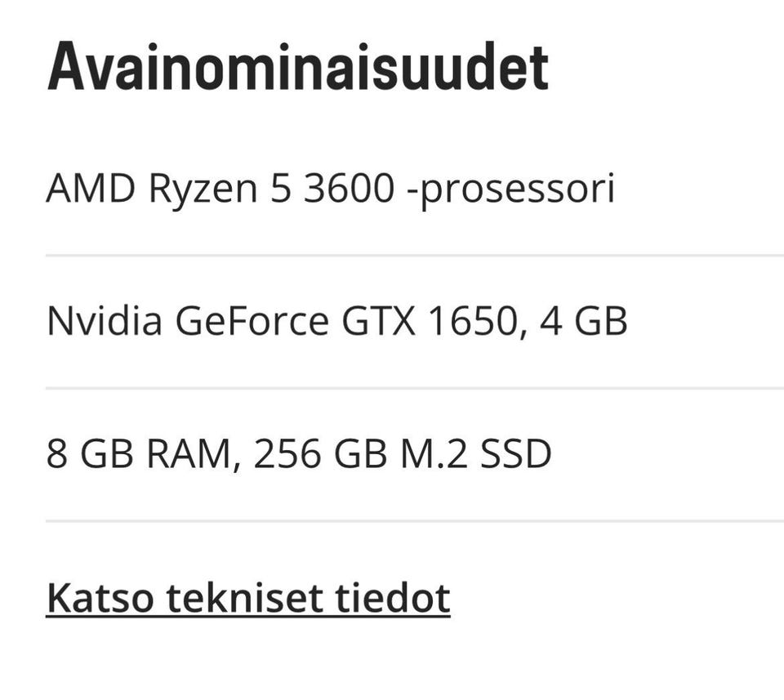Click the "GeForce" word
The height and width of the screenshot is (700, 784).
[x=252, y=321]
